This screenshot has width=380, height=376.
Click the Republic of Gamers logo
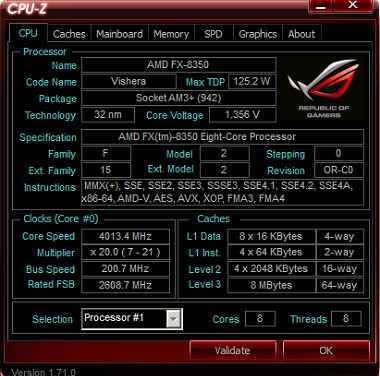point(322,89)
